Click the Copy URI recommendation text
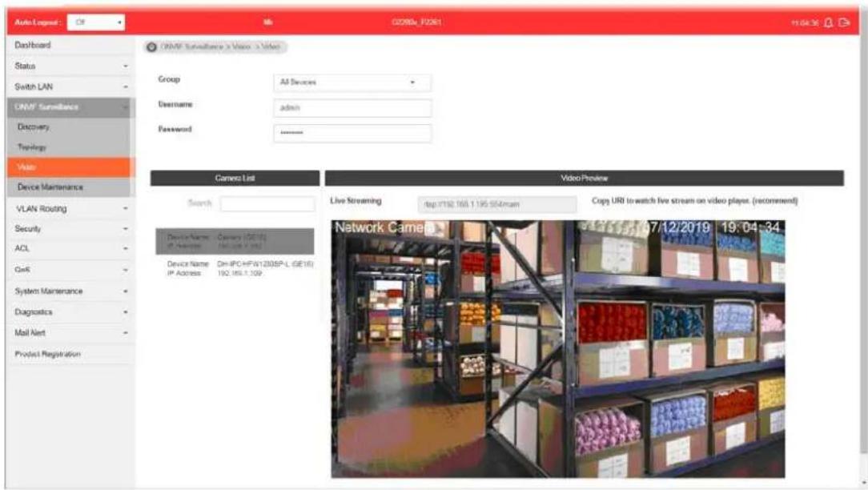The width and height of the screenshot is (868, 490). click(695, 201)
